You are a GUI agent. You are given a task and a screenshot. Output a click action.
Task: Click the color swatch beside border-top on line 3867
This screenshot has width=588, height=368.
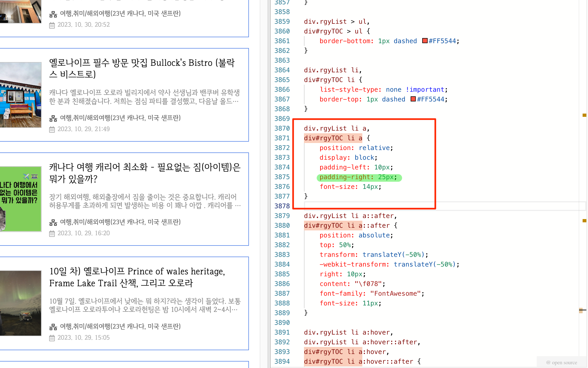tap(413, 99)
